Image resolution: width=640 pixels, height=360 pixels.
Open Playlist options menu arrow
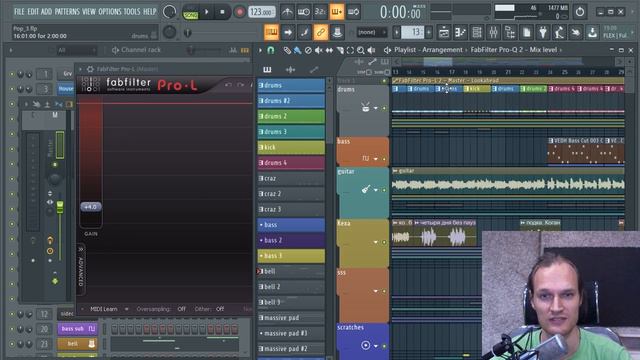tap(260, 50)
